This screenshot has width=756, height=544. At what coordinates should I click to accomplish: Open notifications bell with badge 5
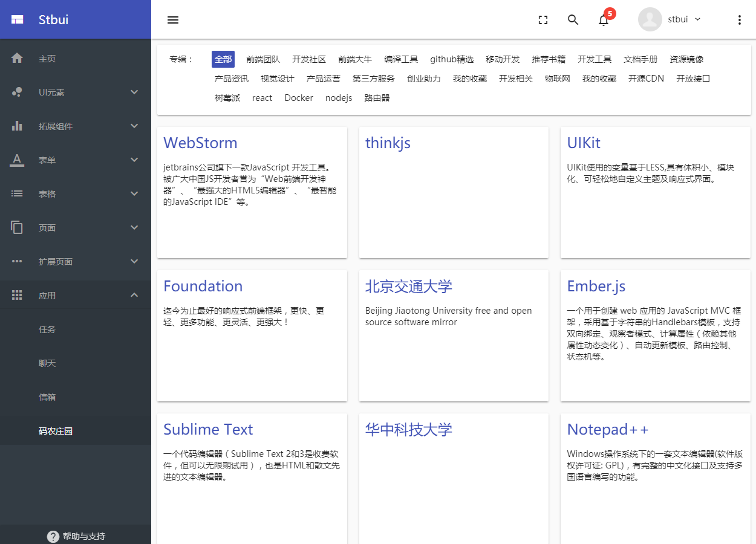click(x=604, y=20)
